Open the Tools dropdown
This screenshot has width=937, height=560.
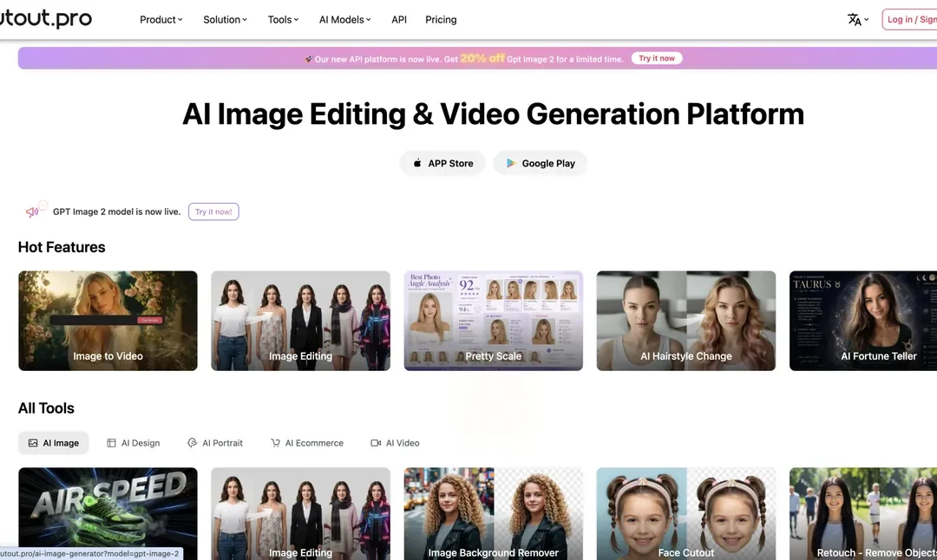point(283,20)
